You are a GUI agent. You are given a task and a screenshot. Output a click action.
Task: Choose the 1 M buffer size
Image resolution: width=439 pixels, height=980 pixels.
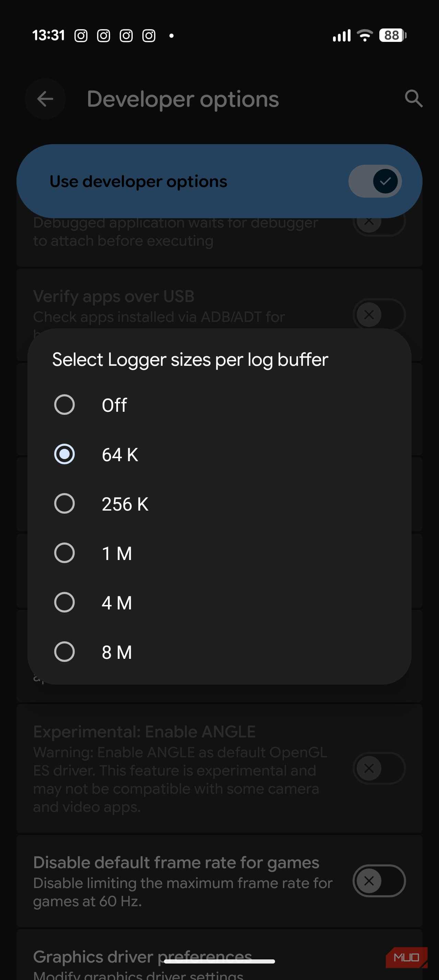click(x=64, y=553)
